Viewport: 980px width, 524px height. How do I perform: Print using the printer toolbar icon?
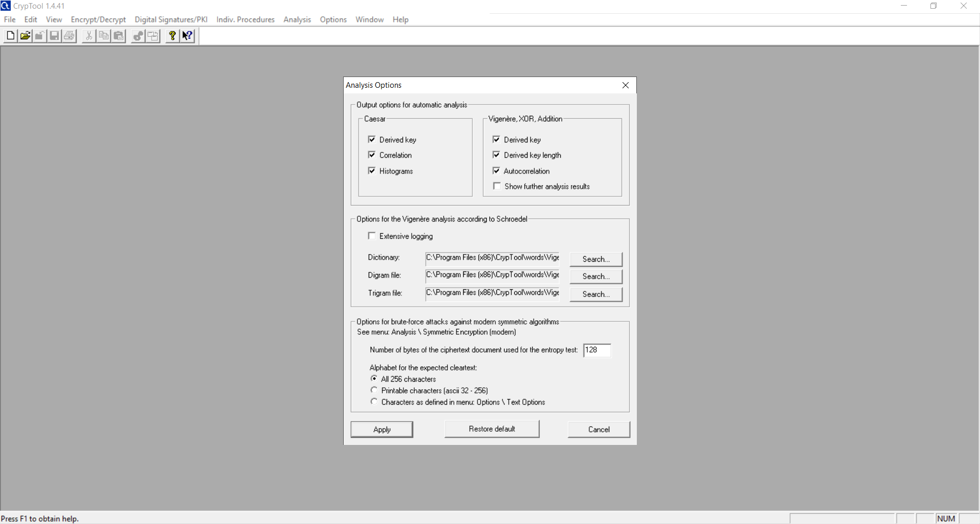[x=69, y=36]
